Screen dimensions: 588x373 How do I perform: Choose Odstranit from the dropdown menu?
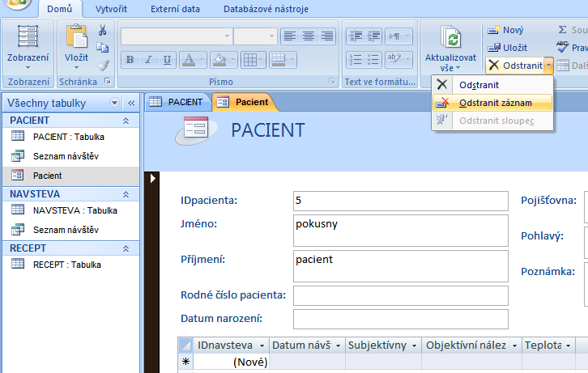click(492, 85)
